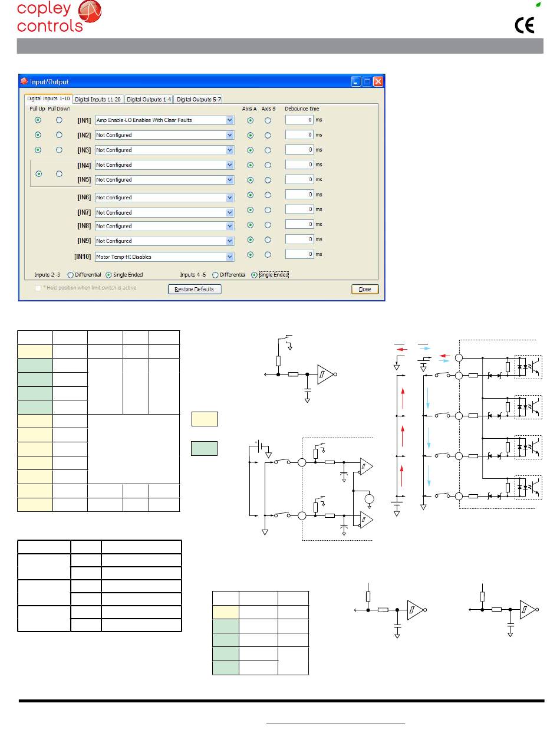Screen dimensions: 560x736
Task: Minimize the Input/Output window
Action: pos(356,81)
